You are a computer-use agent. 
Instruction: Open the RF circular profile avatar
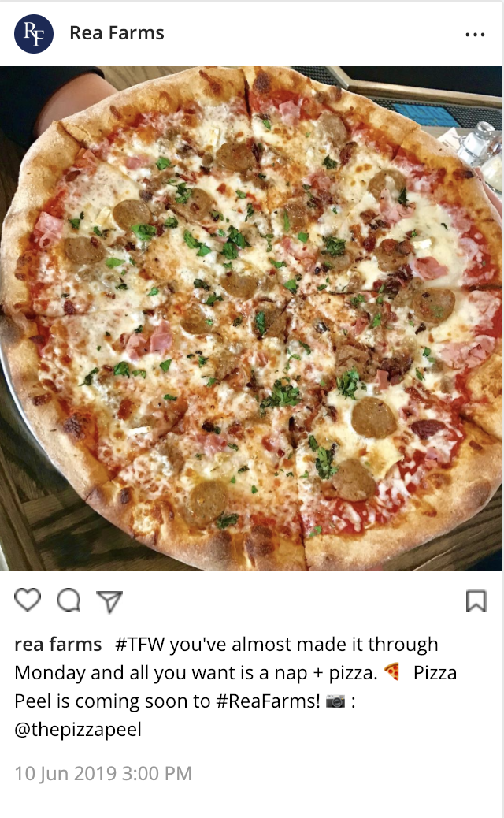(34, 34)
